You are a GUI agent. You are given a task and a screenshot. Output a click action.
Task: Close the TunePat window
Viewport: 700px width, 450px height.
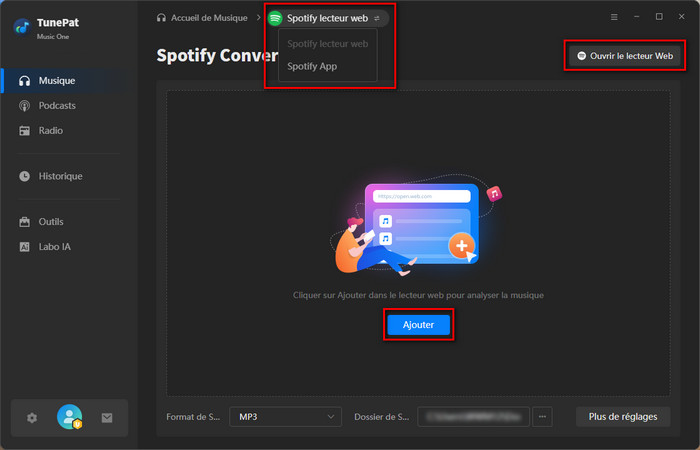(681, 17)
